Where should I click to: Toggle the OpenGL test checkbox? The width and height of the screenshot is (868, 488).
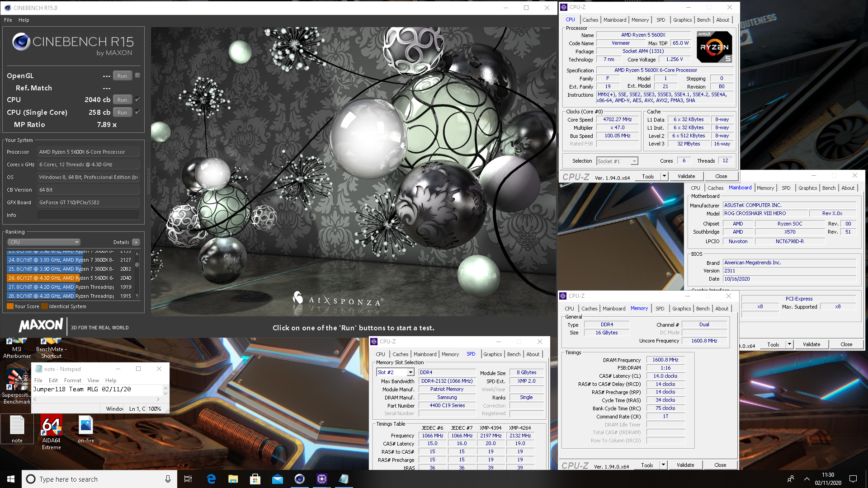pos(138,75)
